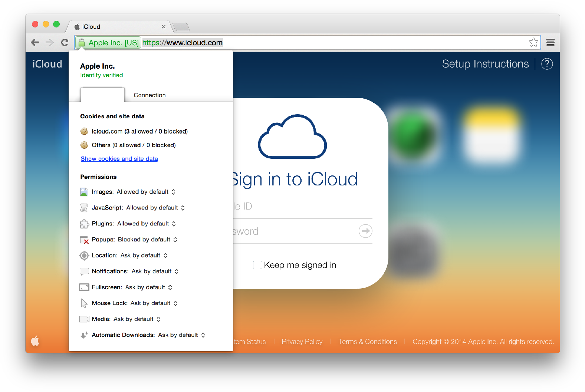Open a new tab with the new tab button
Image resolution: width=585 pixels, height=392 pixels.
coord(181,27)
